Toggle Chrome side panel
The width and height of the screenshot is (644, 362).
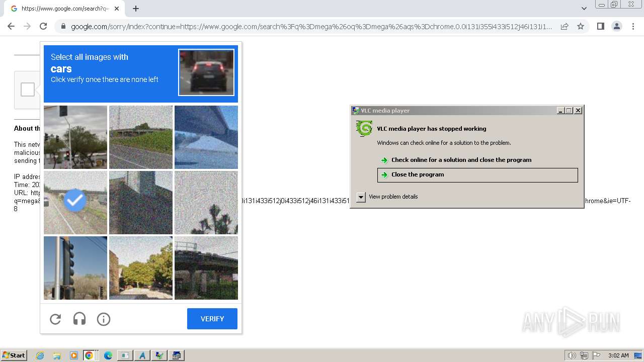(x=600, y=26)
